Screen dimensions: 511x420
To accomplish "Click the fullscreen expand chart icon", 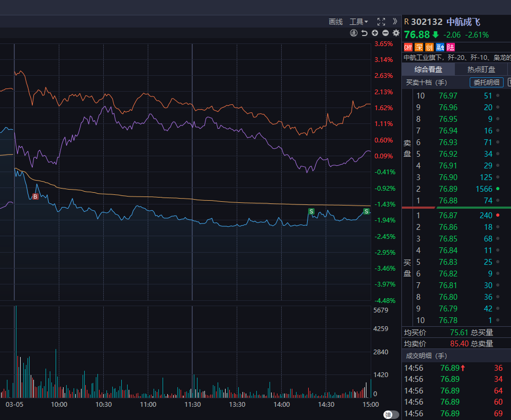I will 381,22.
